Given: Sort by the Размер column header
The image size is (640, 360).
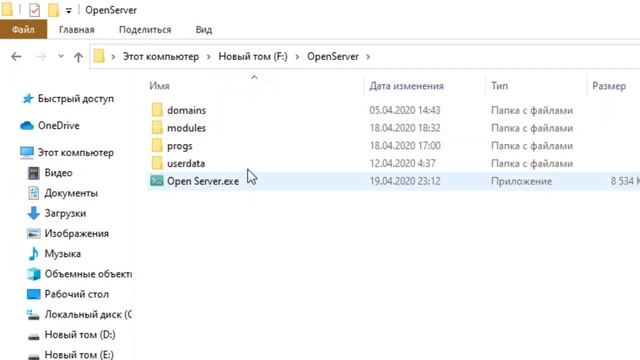Looking at the screenshot, I should click(x=609, y=86).
